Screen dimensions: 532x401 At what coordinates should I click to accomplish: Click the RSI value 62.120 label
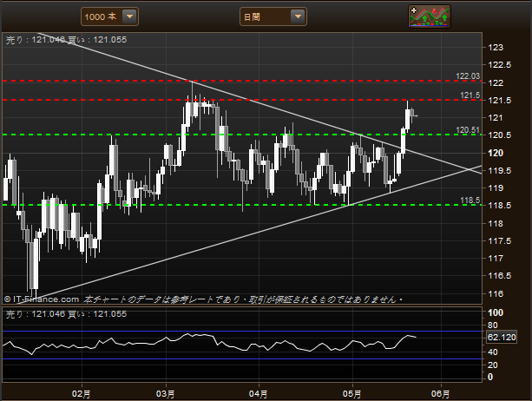tap(502, 338)
